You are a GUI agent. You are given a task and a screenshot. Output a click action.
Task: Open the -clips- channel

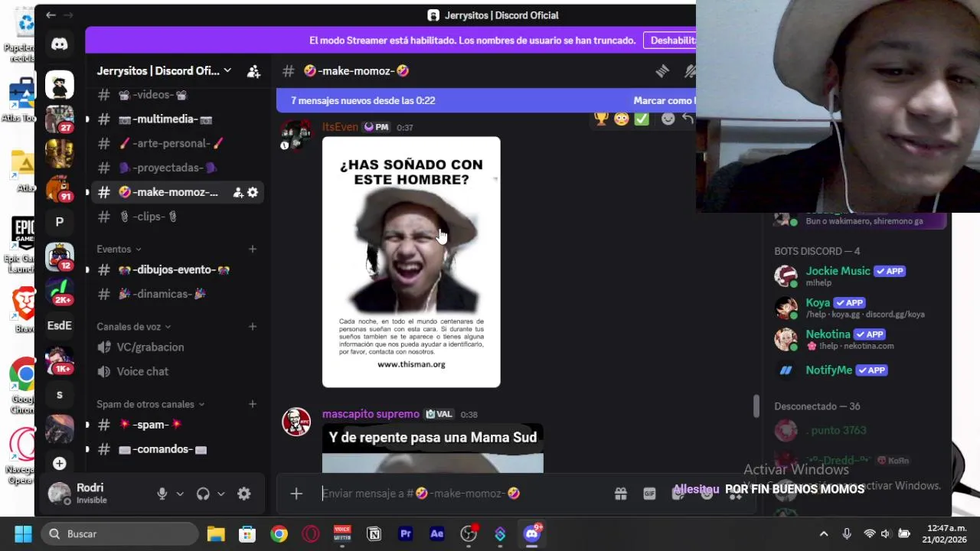pyautogui.click(x=177, y=217)
